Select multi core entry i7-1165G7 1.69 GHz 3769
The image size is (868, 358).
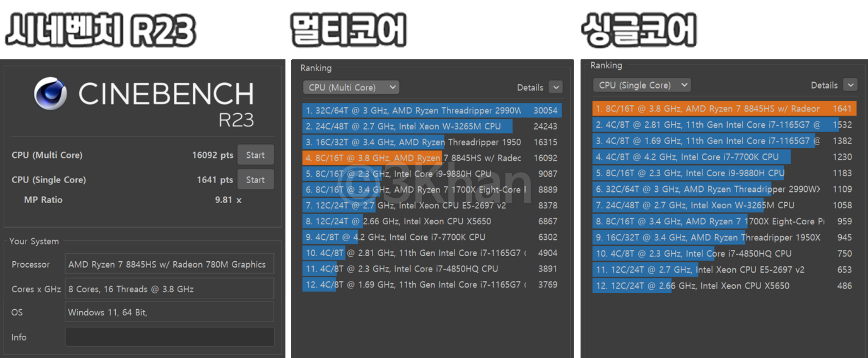click(x=432, y=285)
